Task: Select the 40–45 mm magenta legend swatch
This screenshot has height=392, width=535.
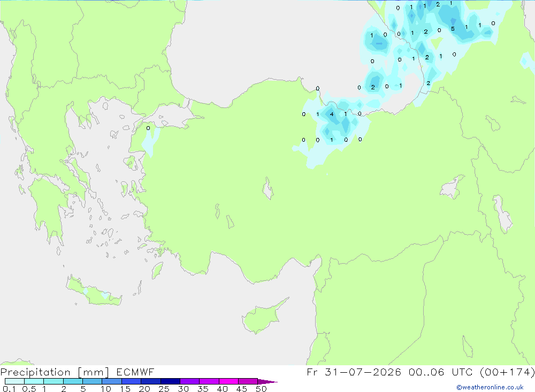Action: click(x=228, y=381)
